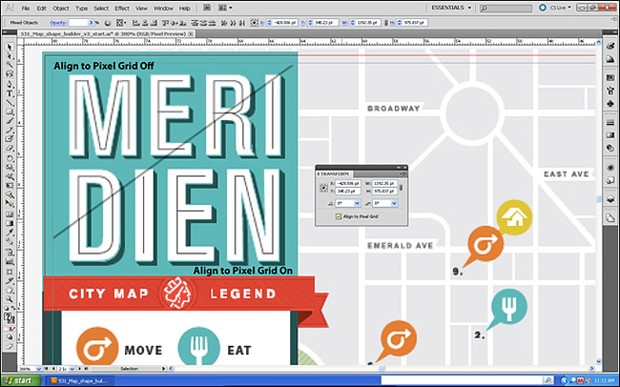Open the shear angle dropdown in Transform panel
620x387 pixels.
pos(394,203)
